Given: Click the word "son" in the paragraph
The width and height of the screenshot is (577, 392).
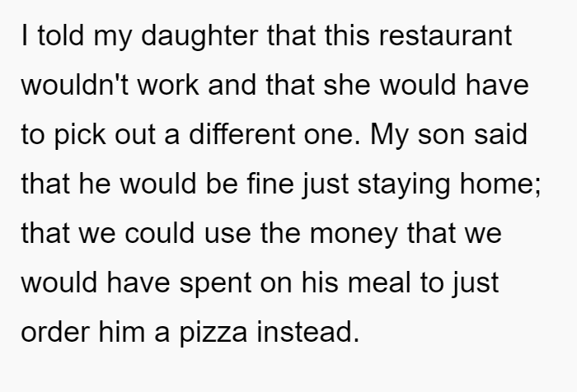Looking at the screenshot, I should [441, 136].
